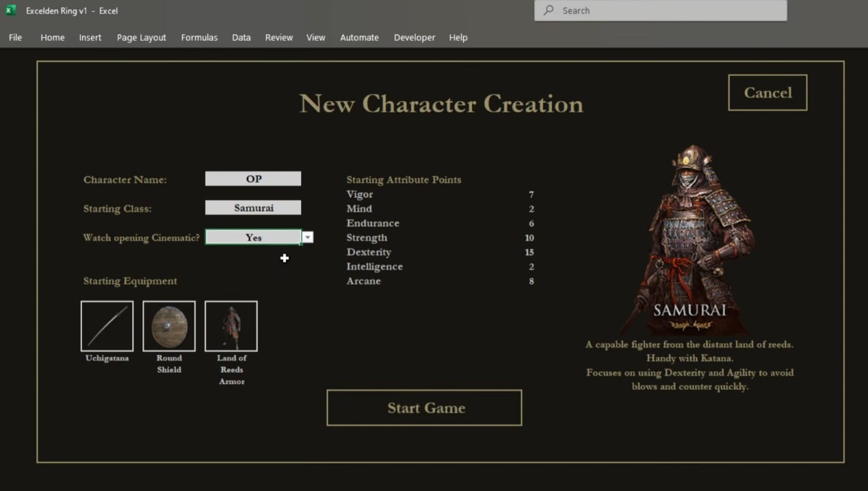Click the Dexterity attribute label
868x491 pixels.
pos(369,252)
